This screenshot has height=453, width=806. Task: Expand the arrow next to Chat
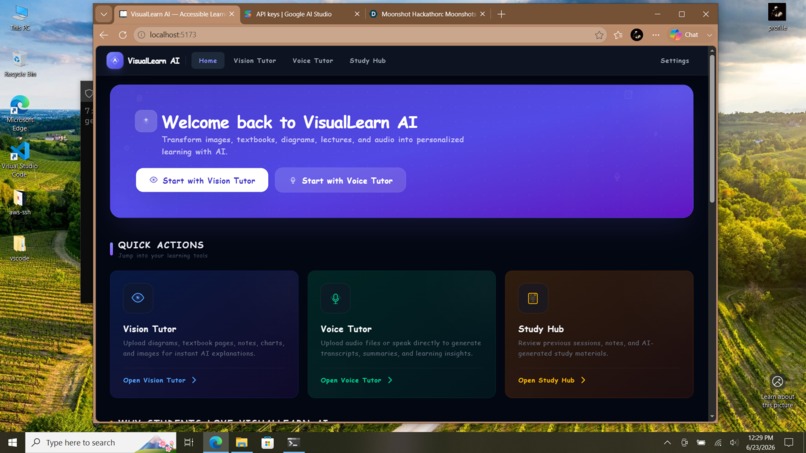[709, 35]
